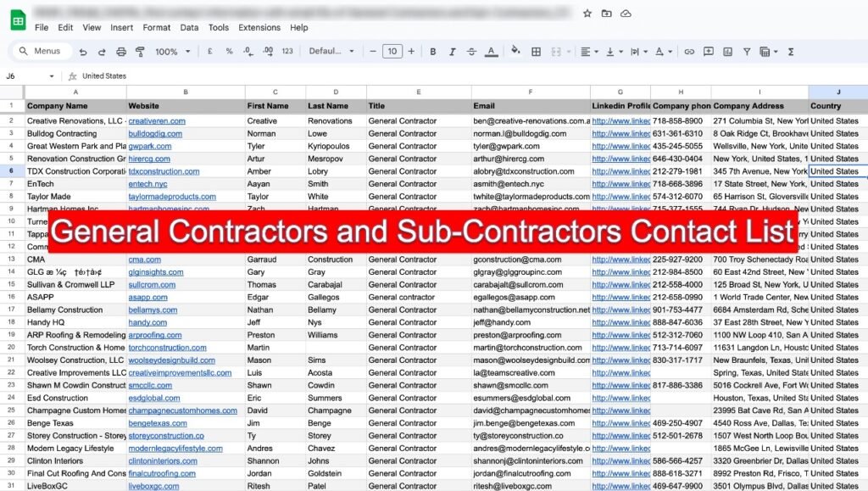The width and height of the screenshot is (868, 491).
Task: Click the Print icon
Action: pos(121,52)
